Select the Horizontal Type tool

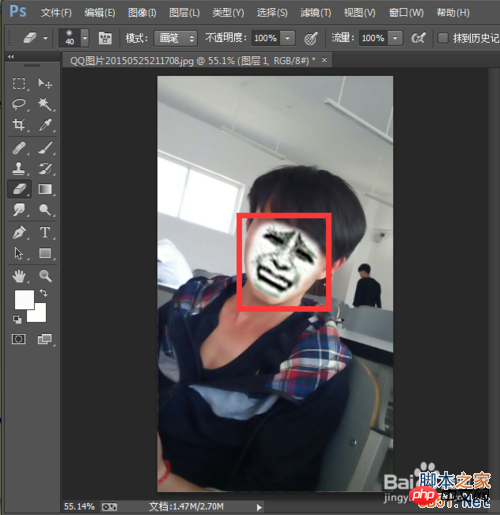click(x=45, y=233)
